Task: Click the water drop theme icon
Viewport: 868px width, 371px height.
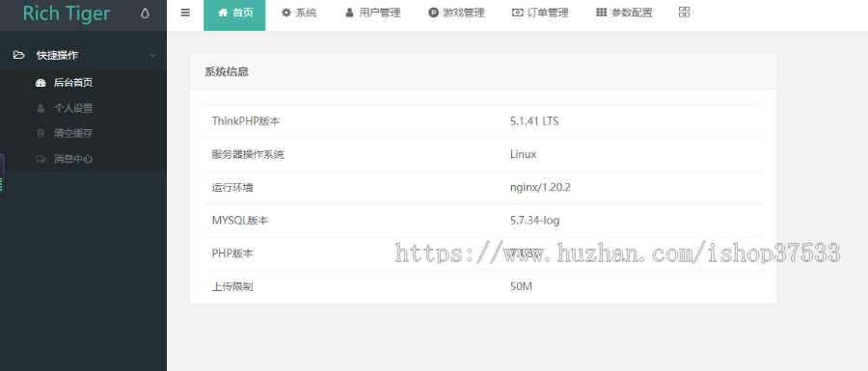Action: point(145,13)
